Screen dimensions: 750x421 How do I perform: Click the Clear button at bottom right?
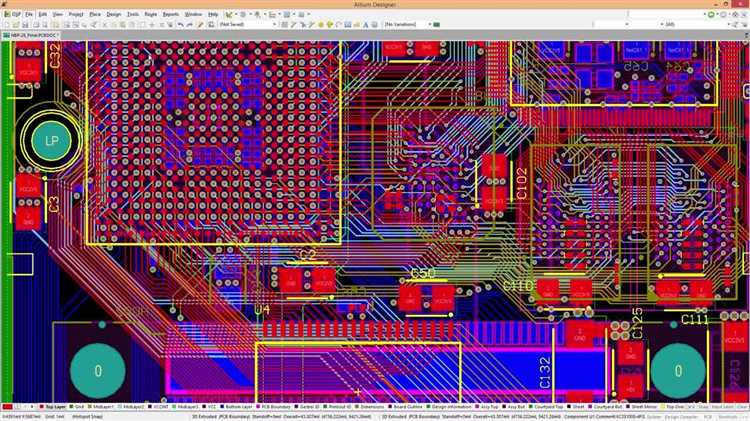[x=742, y=407]
